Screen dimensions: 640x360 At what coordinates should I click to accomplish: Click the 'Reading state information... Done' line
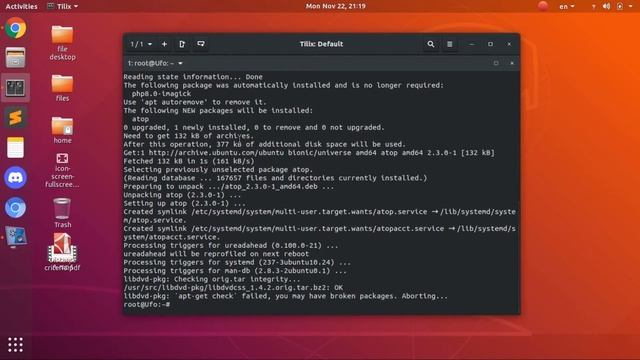click(x=193, y=77)
